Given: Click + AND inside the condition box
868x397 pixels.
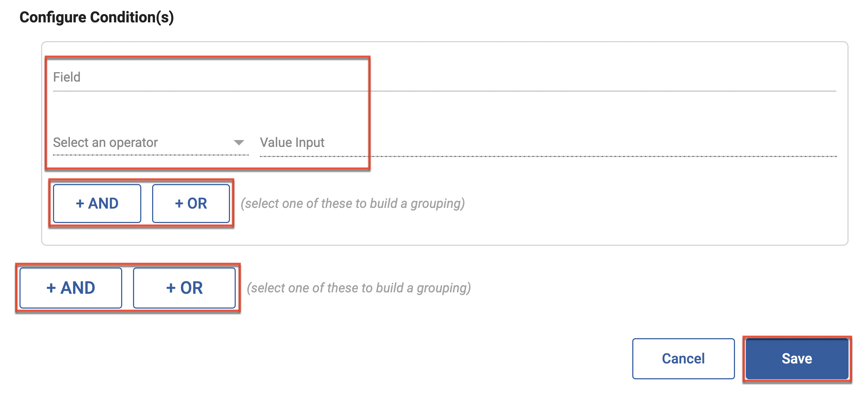Looking at the screenshot, I should pos(97,204).
